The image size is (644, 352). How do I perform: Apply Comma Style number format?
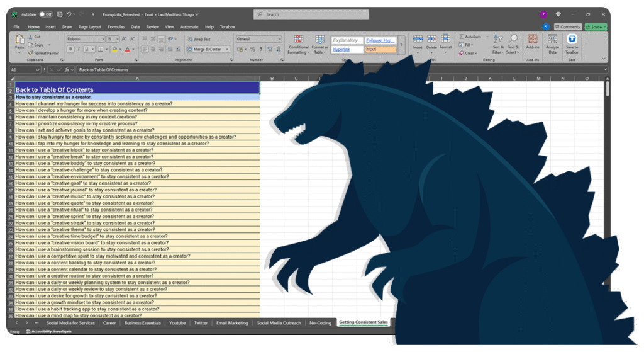point(261,49)
